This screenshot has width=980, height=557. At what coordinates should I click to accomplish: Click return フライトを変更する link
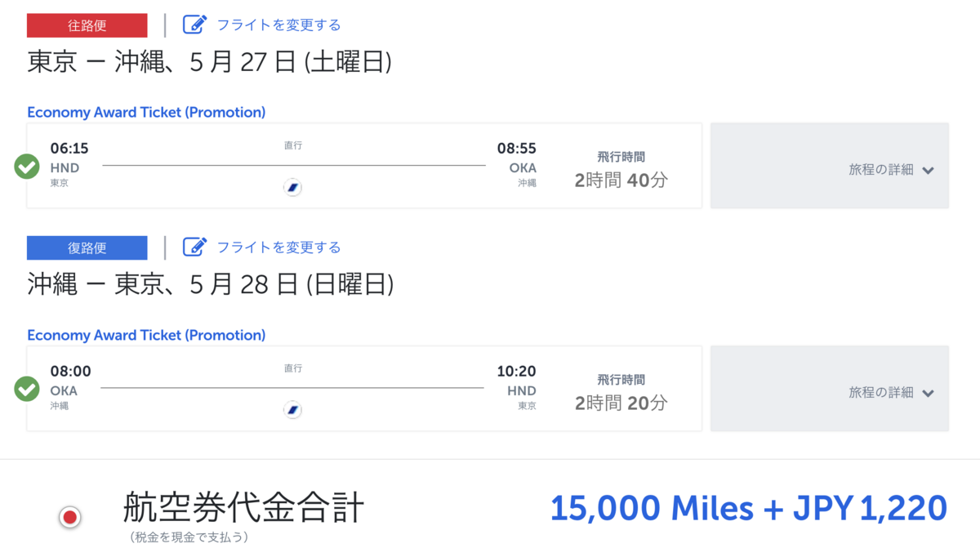[278, 247]
